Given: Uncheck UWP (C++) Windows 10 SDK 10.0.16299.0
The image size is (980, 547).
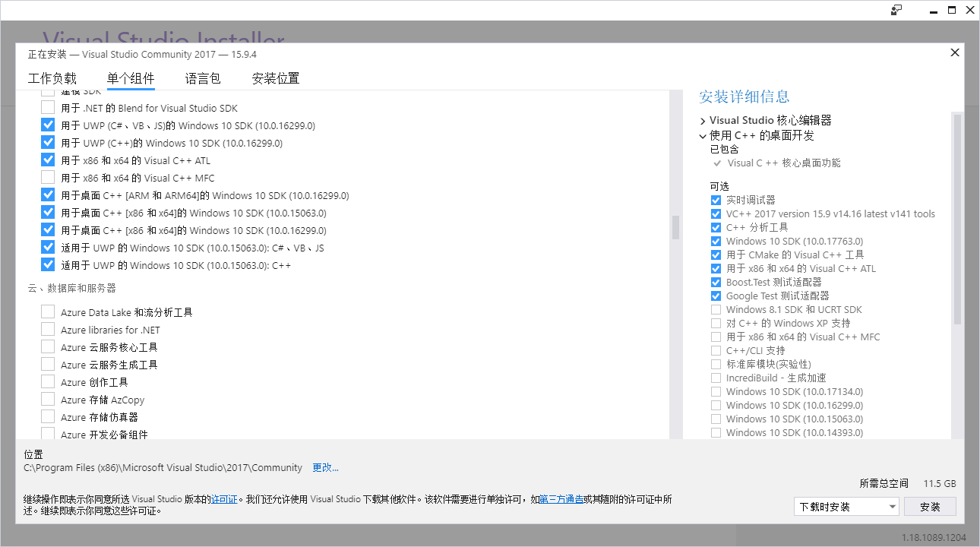Looking at the screenshot, I should (x=48, y=143).
